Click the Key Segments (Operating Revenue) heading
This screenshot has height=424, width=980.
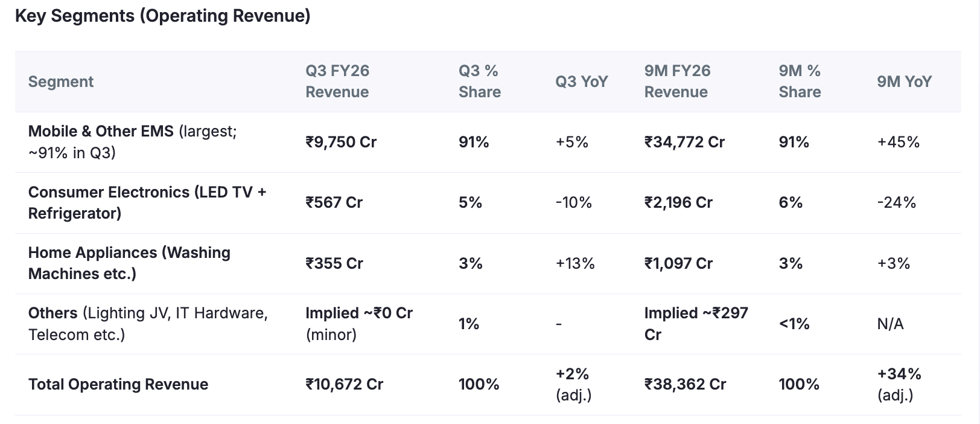(163, 16)
